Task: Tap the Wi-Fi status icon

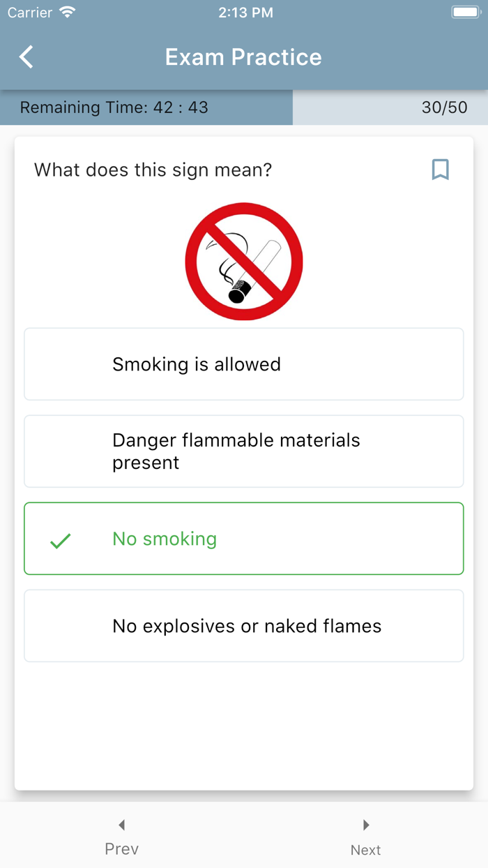Action: tap(68, 13)
